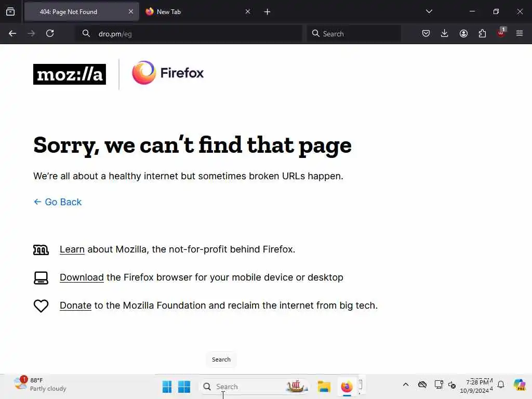
Task: Open the Save to Pocket button
Action: (x=426, y=33)
